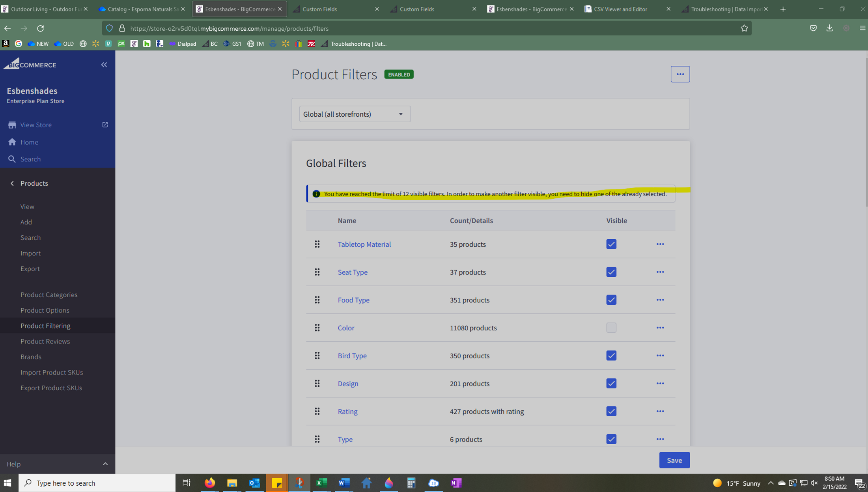Viewport: 868px width, 492px height.
Task: Collapse the BigCommerce sidebar with double-chevron icon
Action: (104, 65)
